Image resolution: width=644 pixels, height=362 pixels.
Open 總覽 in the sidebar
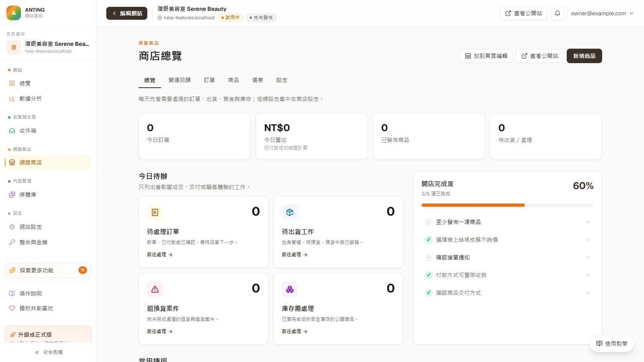click(48, 83)
